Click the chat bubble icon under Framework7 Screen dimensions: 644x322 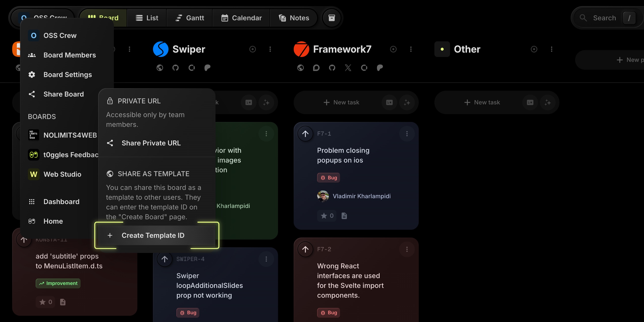tap(316, 68)
